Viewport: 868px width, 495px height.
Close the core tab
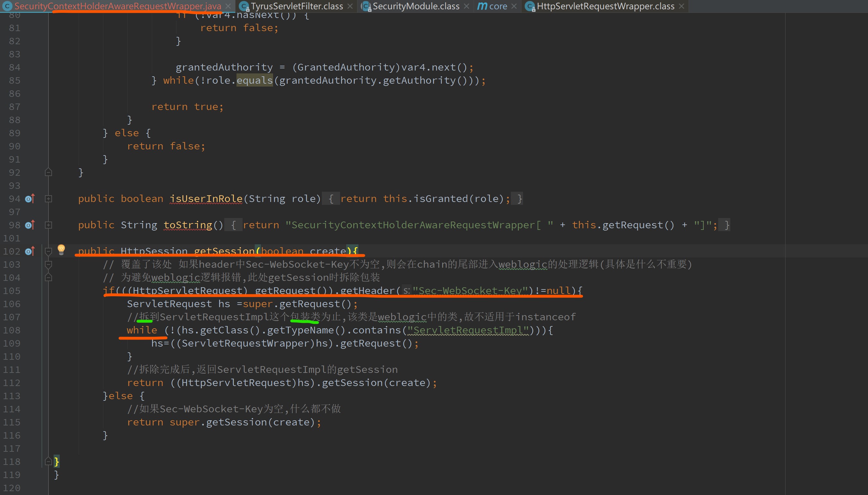click(x=514, y=6)
